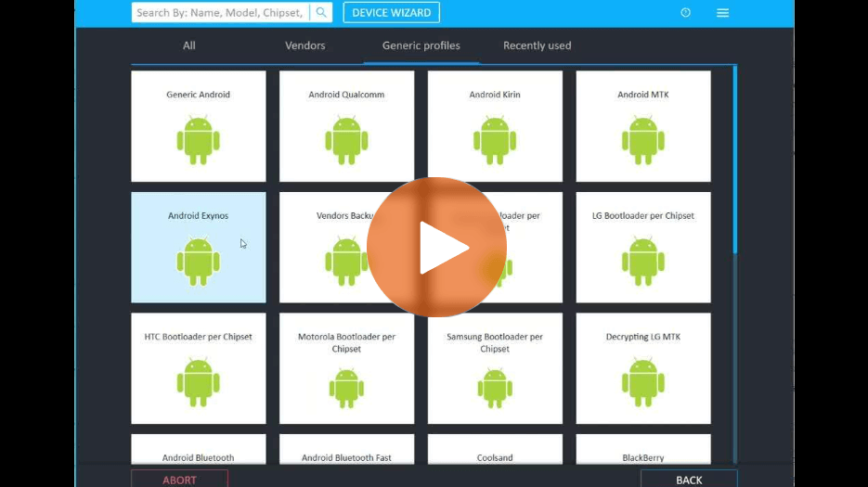The image size is (868, 487).
Task: Click the 'Decrypting LG MTK' label text
Action: (x=643, y=337)
